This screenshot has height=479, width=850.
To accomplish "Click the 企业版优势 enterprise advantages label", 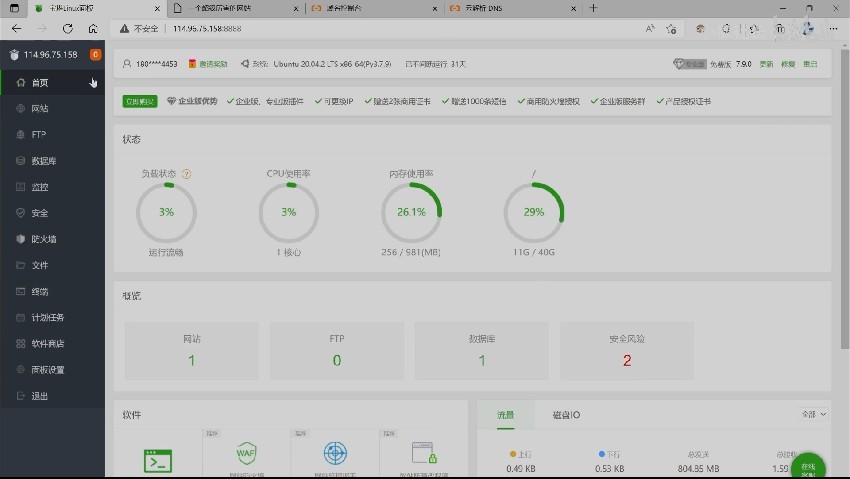I will [x=192, y=101].
